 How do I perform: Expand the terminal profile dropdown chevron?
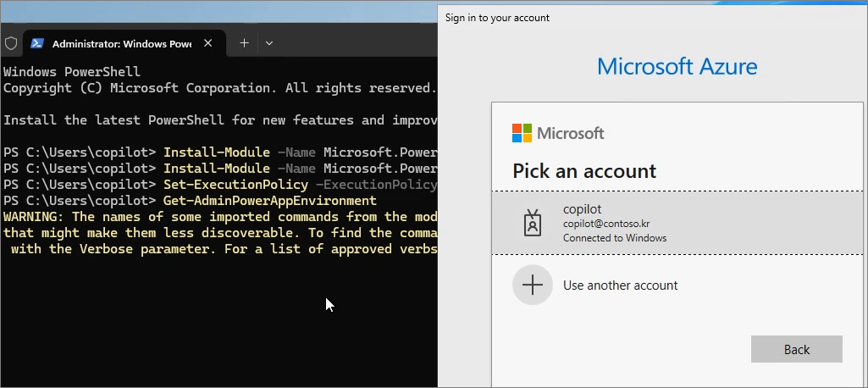point(269,43)
